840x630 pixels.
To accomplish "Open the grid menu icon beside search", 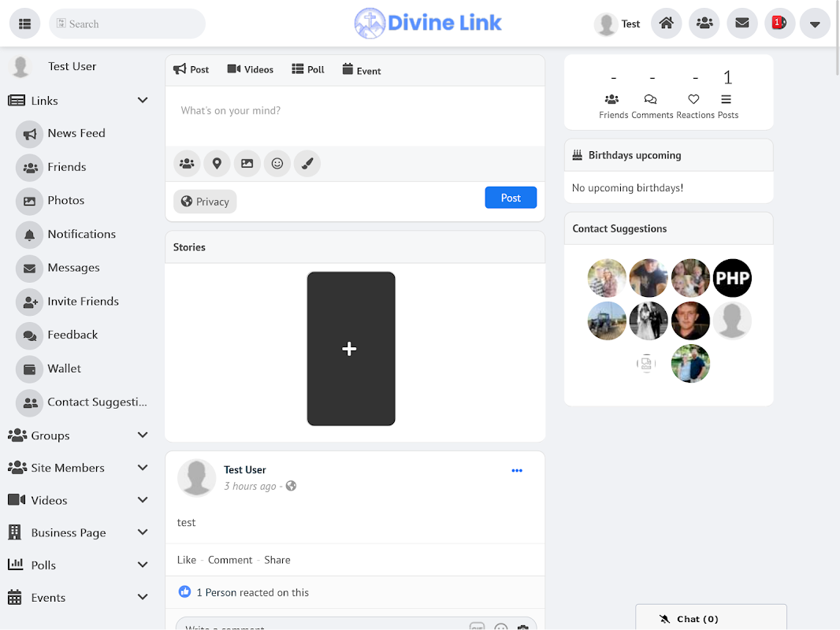I will click(24, 24).
